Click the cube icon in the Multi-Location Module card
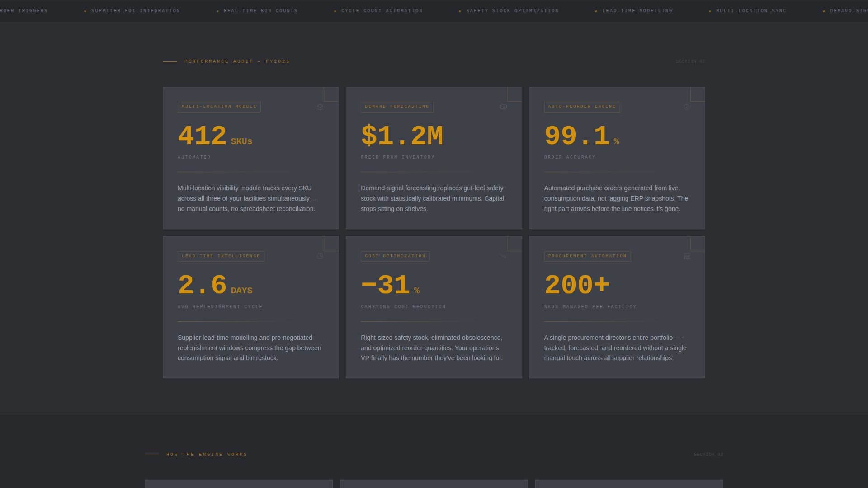This screenshot has height=488, width=868. click(320, 107)
